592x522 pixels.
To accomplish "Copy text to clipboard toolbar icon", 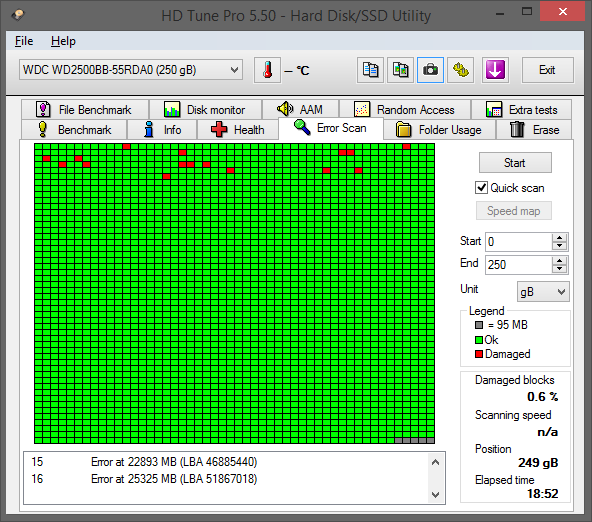I will 370,70.
